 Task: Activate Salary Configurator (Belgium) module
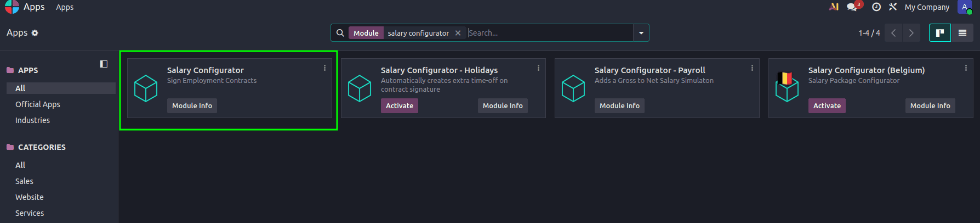[x=827, y=105]
